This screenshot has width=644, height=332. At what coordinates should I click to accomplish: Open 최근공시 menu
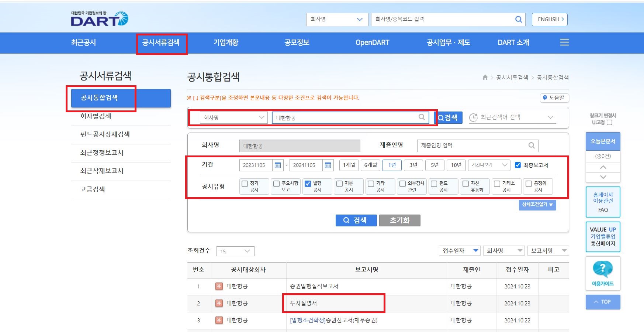[x=83, y=42]
